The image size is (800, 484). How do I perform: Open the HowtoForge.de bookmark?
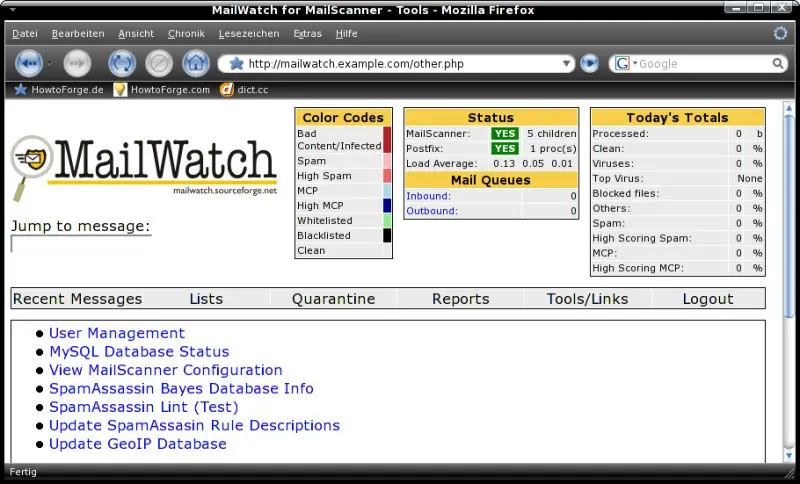coord(59,90)
